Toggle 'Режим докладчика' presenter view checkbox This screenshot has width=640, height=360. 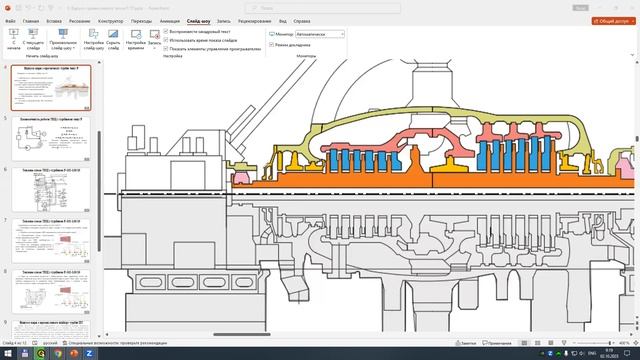click(x=271, y=45)
